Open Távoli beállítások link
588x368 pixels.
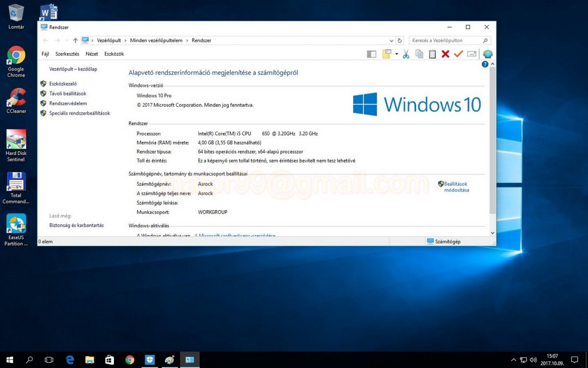[67, 94]
